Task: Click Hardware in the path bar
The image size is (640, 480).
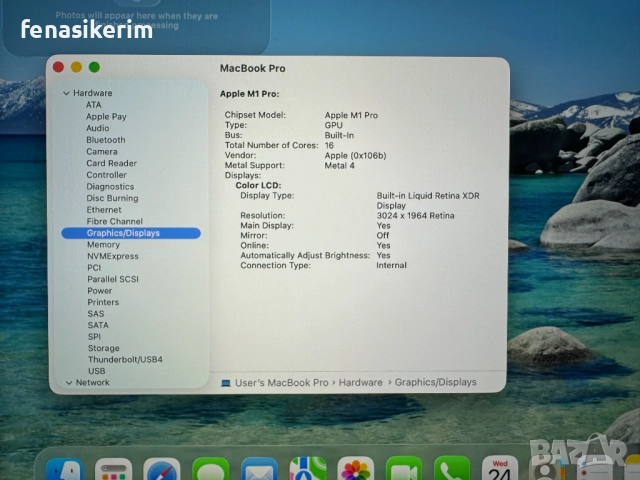Action: (361, 382)
